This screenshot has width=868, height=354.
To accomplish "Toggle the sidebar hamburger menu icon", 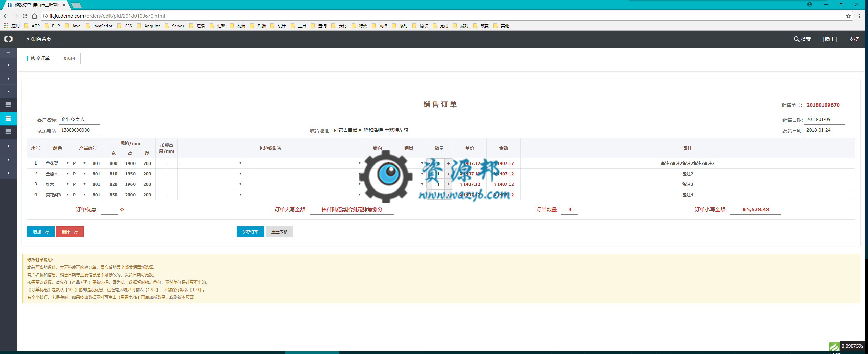I will [x=8, y=53].
